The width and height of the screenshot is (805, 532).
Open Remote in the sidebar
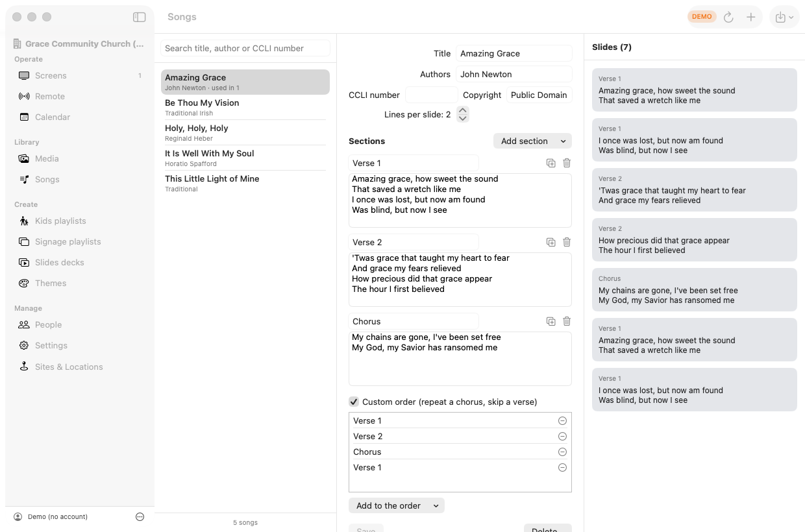[80, 96]
